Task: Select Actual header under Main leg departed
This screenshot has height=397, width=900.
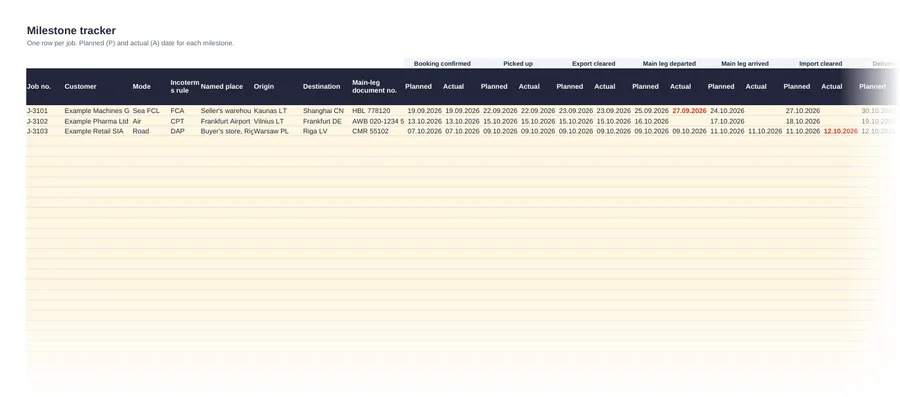Action: click(x=681, y=87)
